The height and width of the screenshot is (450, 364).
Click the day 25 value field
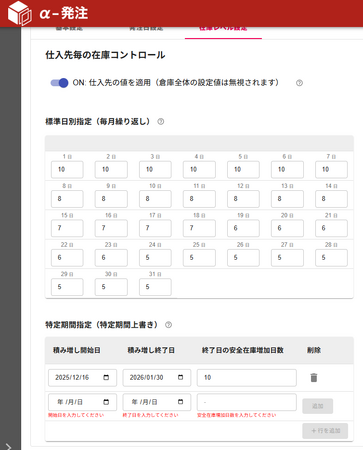(x=199, y=258)
